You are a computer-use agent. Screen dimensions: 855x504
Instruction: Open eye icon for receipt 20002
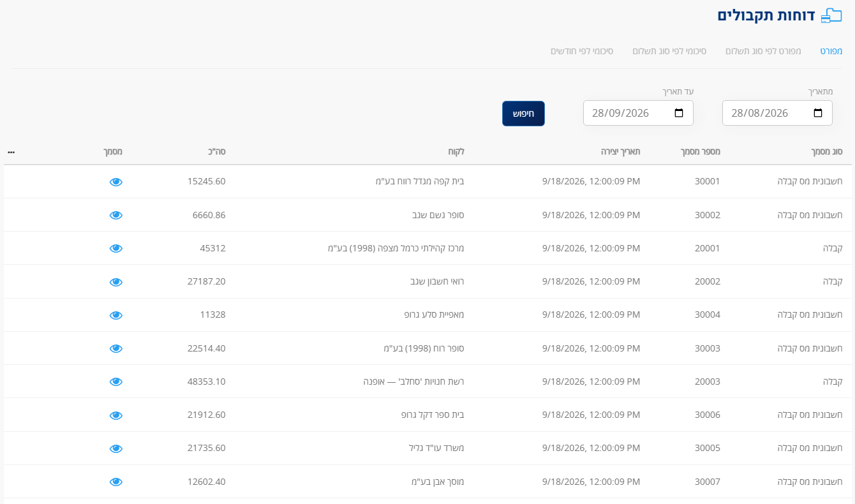click(115, 282)
